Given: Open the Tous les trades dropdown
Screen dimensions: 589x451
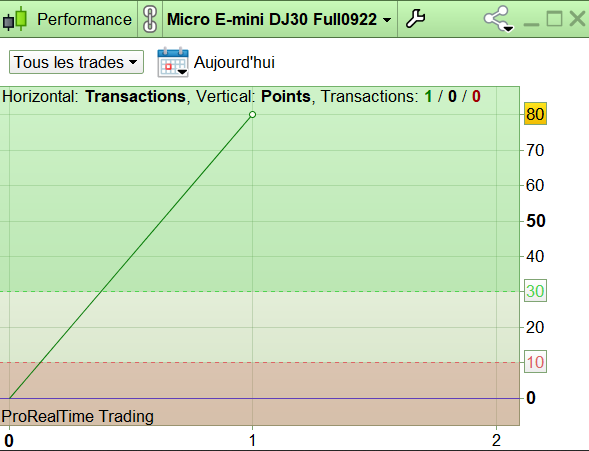Looking at the screenshot, I should 76,62.
